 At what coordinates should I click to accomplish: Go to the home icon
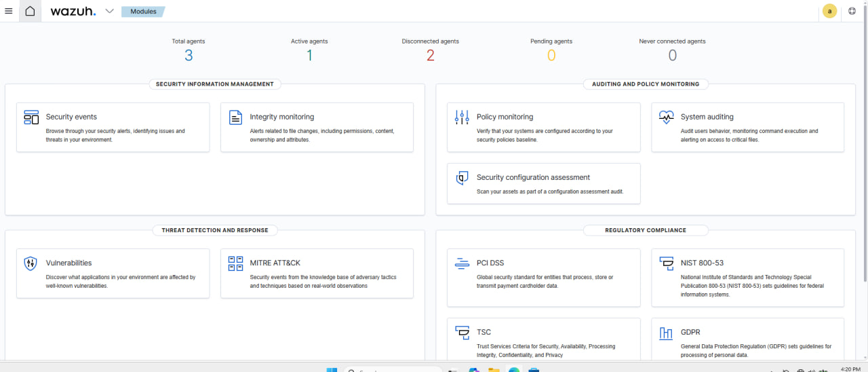(x=30, y=11)
